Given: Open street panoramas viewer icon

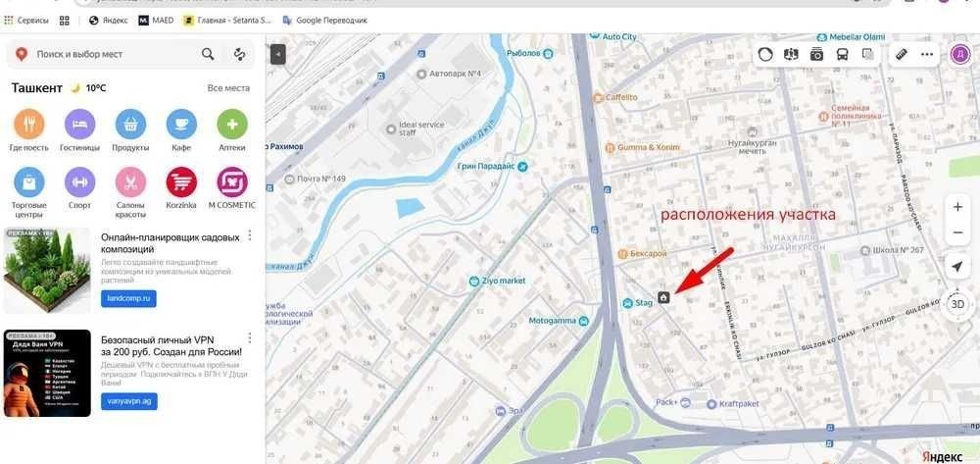Looking at the screenshot, I should [791, 54].
